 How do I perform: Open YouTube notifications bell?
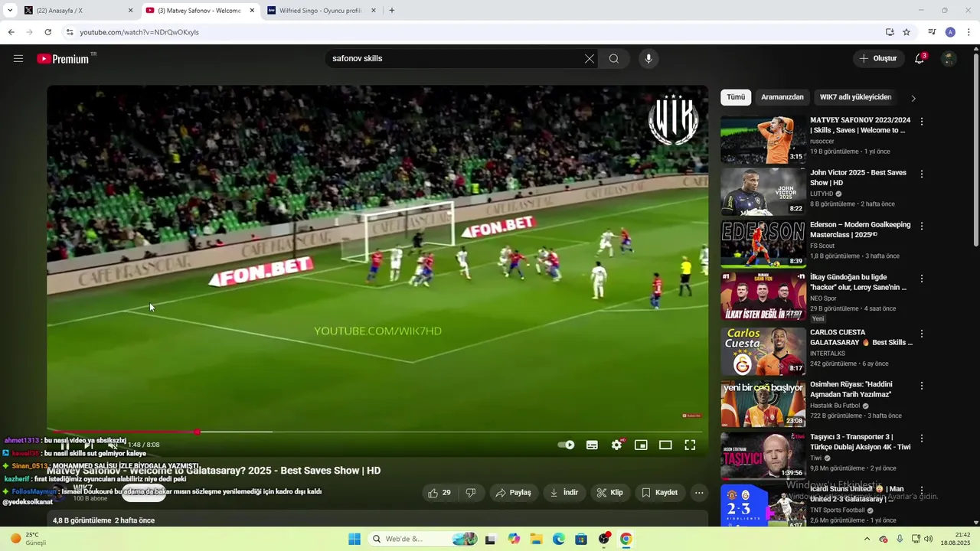point(920,58)
